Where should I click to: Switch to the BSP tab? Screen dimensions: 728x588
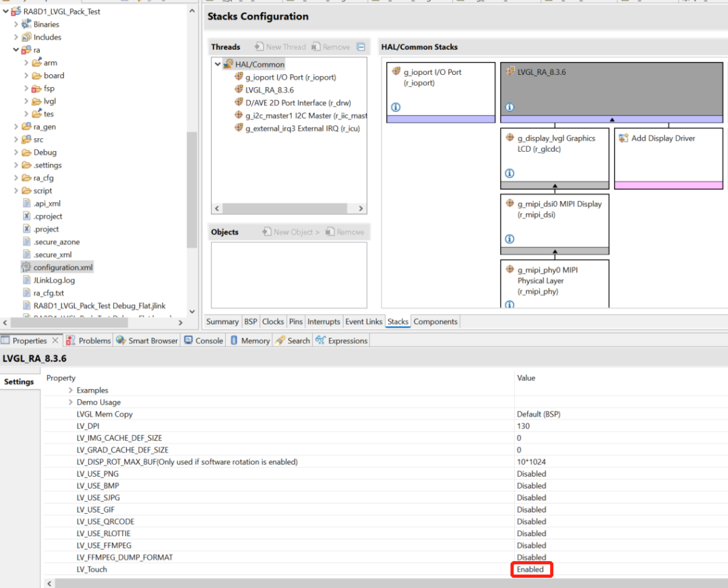point(251,322)
